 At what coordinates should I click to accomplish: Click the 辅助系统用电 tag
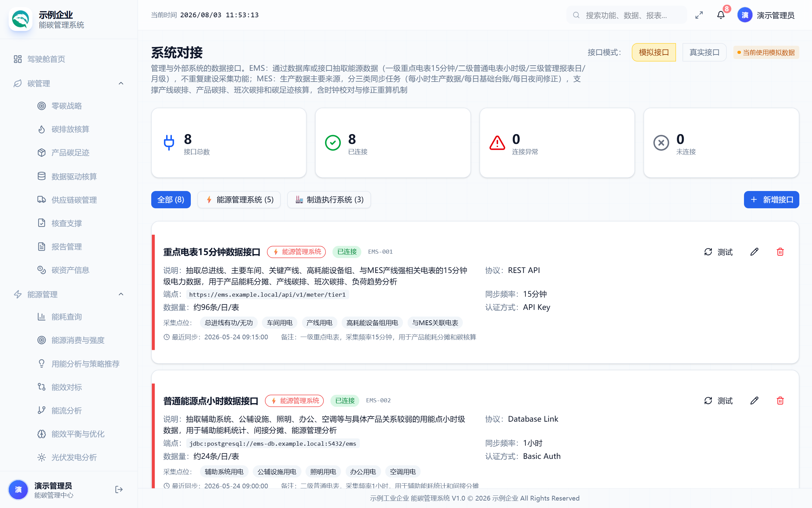click(224, 472)
